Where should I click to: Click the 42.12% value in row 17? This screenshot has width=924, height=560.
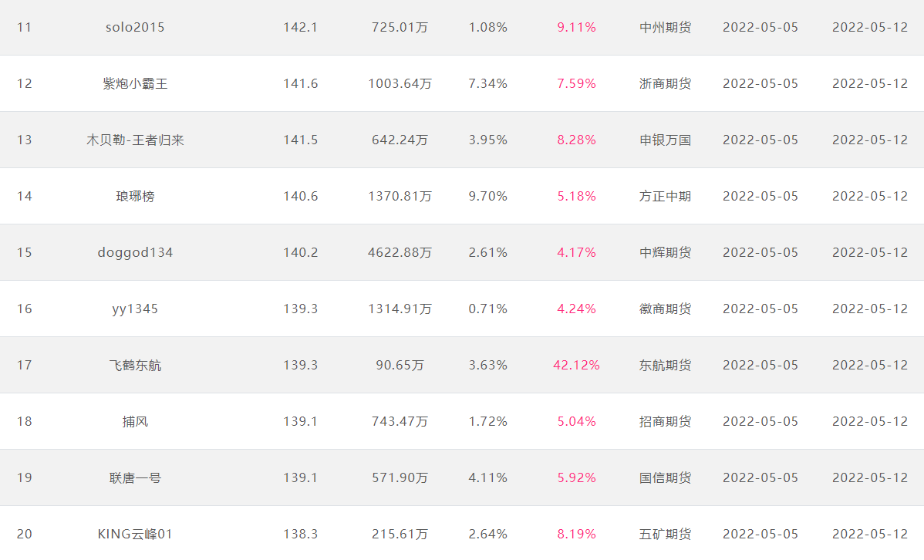[576, 365]
